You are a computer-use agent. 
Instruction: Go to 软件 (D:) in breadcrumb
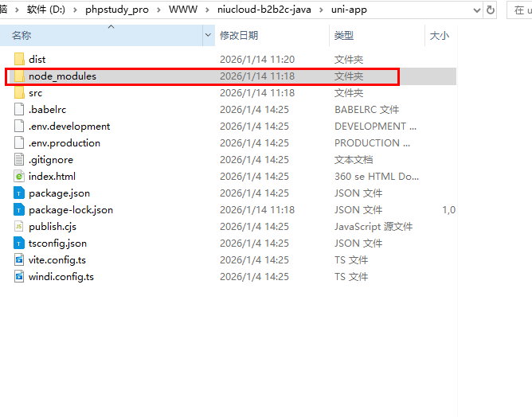[46, 10]
